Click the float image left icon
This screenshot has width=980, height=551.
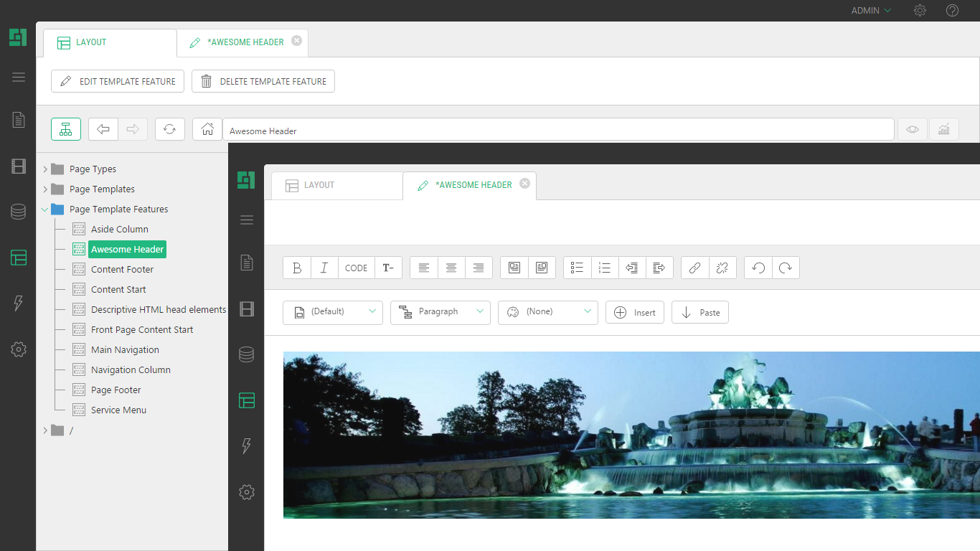(514, 268)
